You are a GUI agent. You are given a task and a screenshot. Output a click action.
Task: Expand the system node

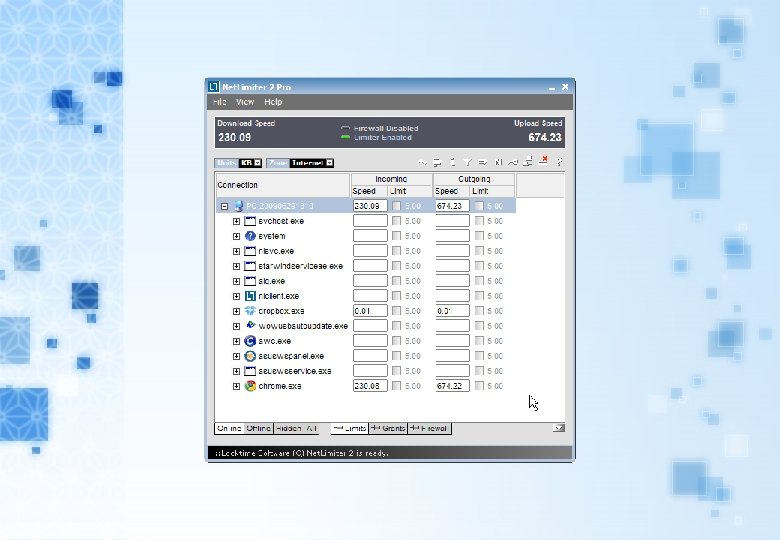click(x=236, y=236)
